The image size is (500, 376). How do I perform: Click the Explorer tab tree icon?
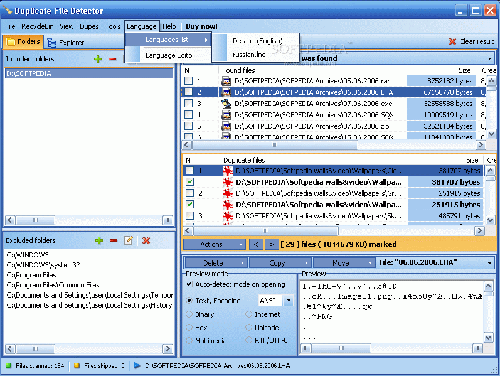coord(51,42)
